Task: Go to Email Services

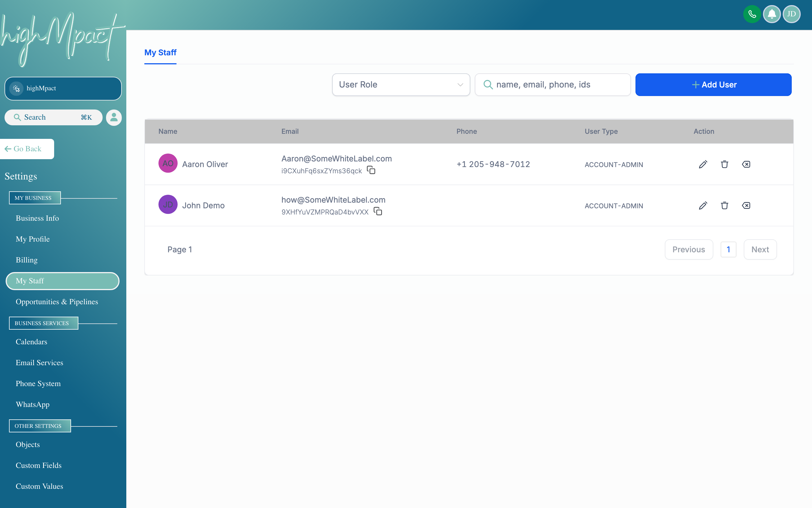Action: click(x=39, y=363)
